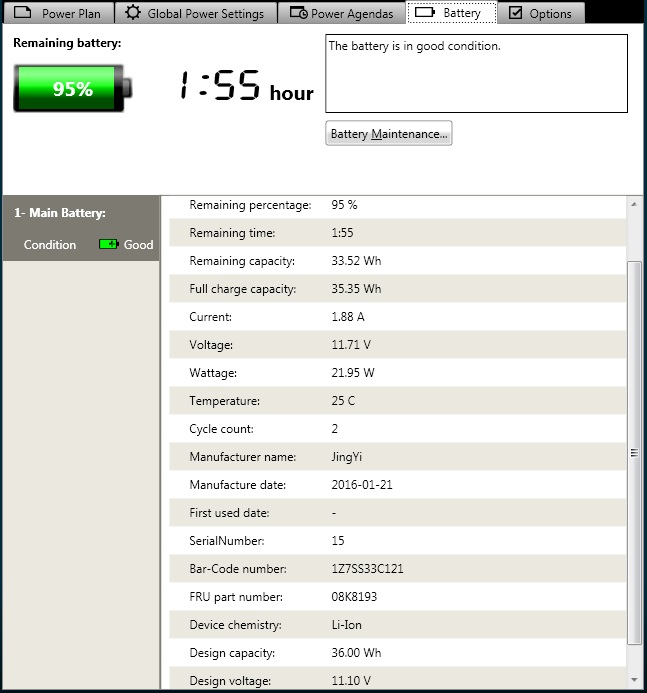Click the Power Agendas clock icon
Screen dimensions: 647x693
point(298,13)
